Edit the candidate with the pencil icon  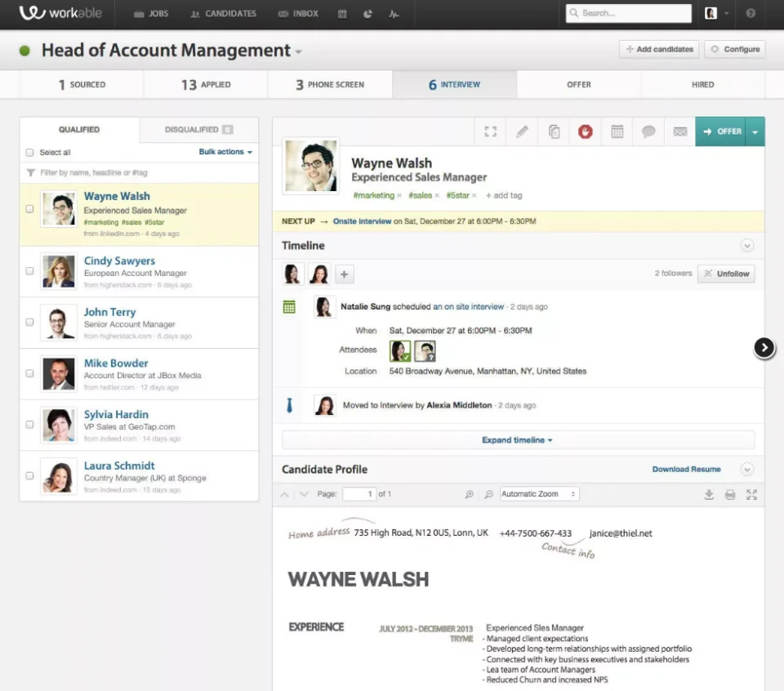tap(522, 131)
